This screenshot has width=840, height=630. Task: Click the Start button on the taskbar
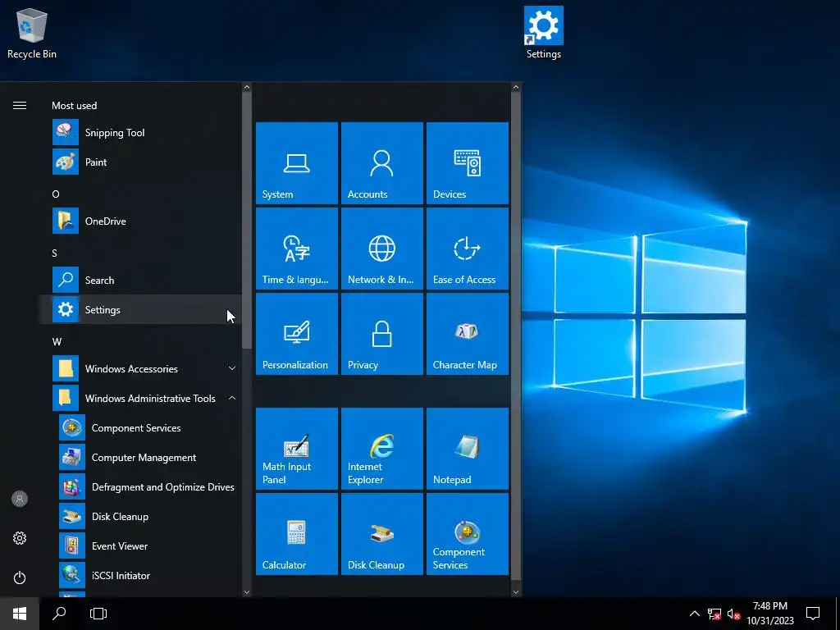pos(20,614)
